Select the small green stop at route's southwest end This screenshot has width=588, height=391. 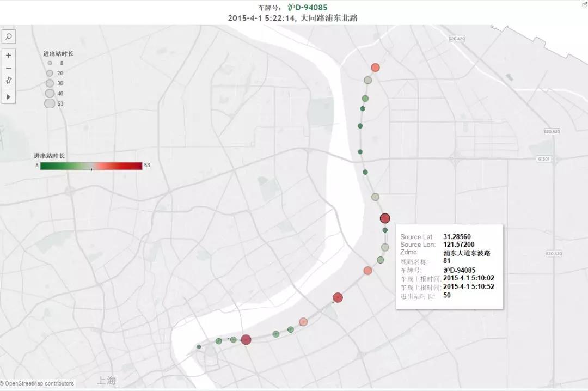pyautogui.click(x=199, y=346)
